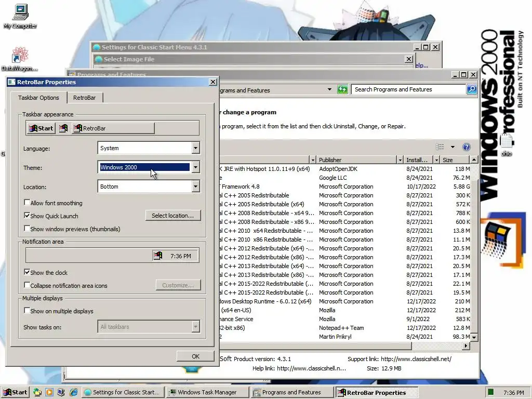Screen dimensions: 532x399
Task: Select the Mozilla row dated 9/1/2022
Action: pyautogui.click(x=345, y=319)
